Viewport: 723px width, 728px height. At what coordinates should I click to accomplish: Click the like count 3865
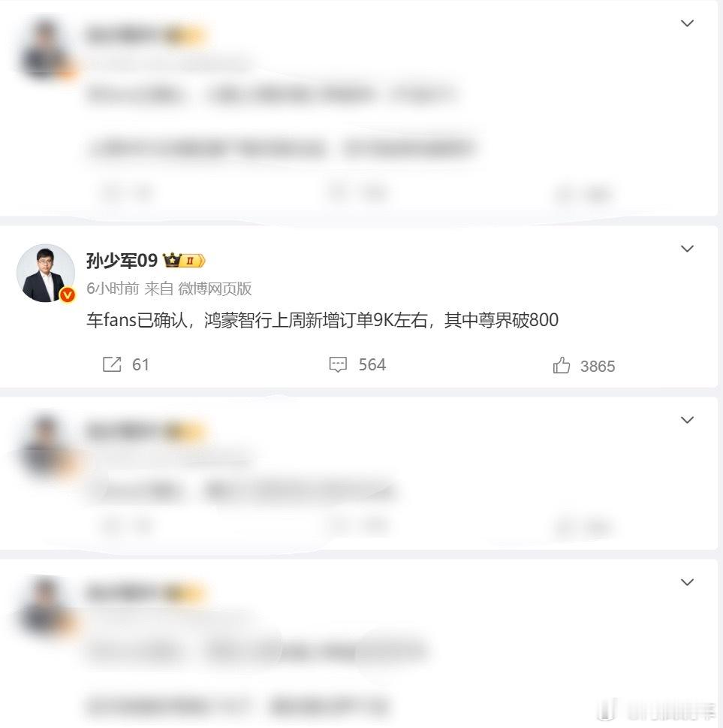coord(597,367)
